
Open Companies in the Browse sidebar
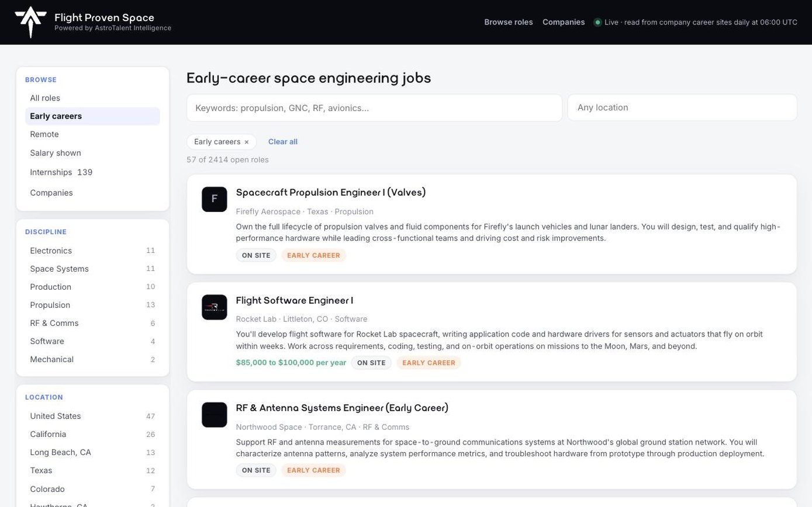(x=92, y=193)
